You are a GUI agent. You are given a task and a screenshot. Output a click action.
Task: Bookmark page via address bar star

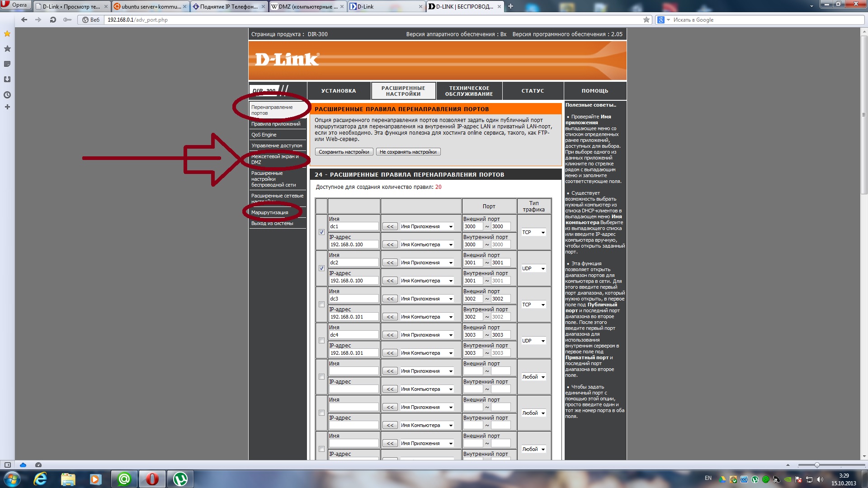coord(646,20)
